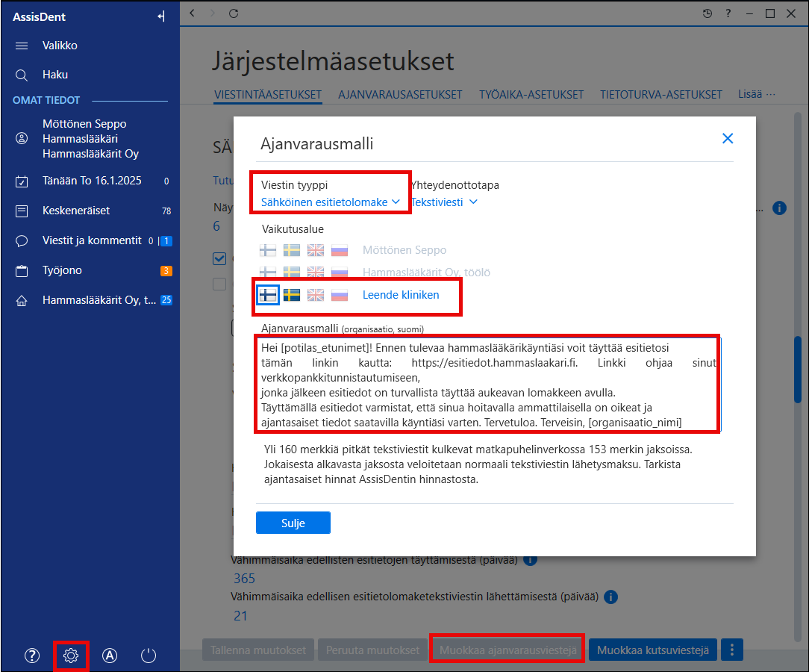Click Muokkaa kutsuviestejä button
This screenshot has width=809, height=672.
(x=653, y=650)
